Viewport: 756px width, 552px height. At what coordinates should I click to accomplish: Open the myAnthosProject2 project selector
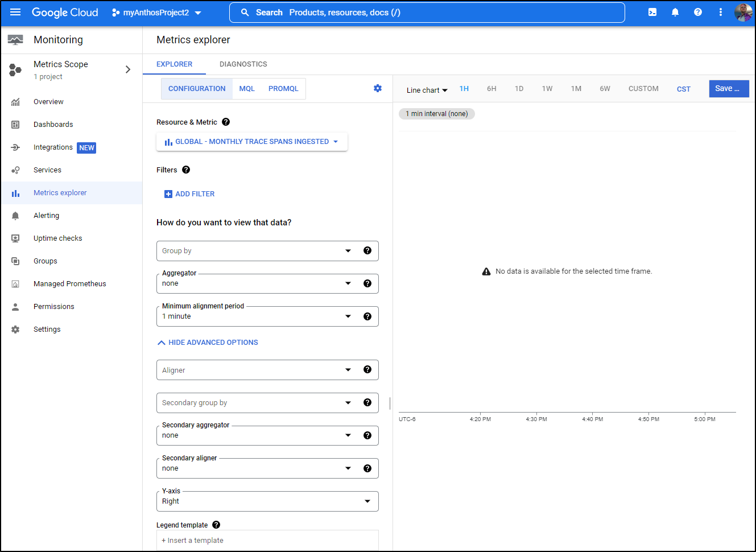point(156,13)
